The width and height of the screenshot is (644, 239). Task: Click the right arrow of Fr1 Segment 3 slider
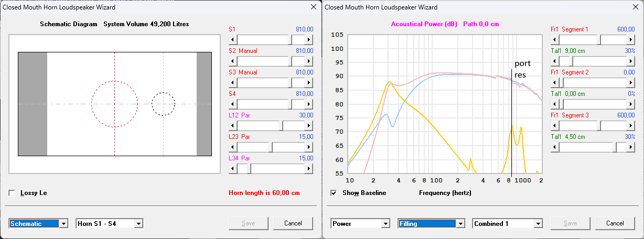pos(631,126)
